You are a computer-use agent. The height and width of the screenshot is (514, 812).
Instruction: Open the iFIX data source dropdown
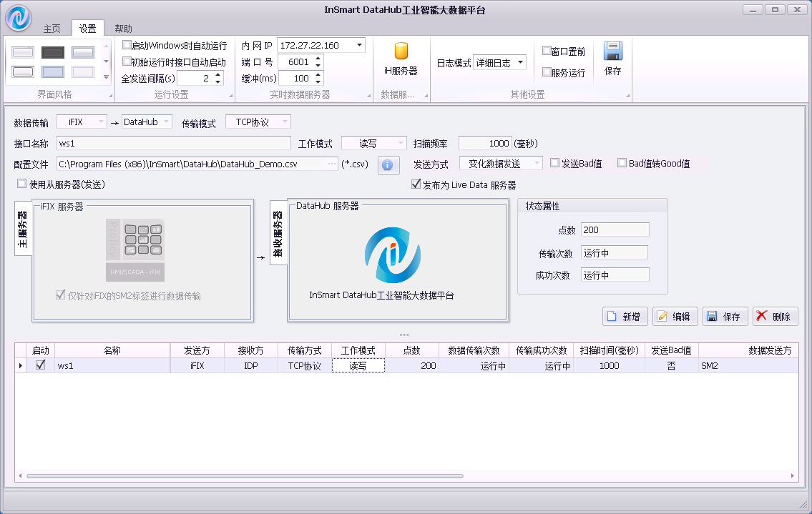click(101, 122)
